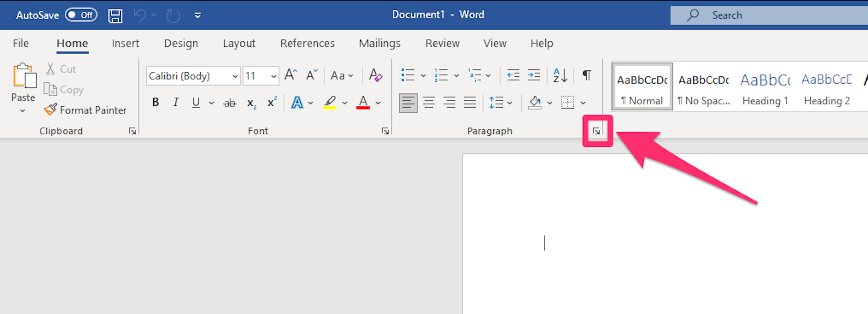This screenshot has height=314, width=868.
Task: Expand underline style dropdown arrow
Action: [x=211, y=103]
